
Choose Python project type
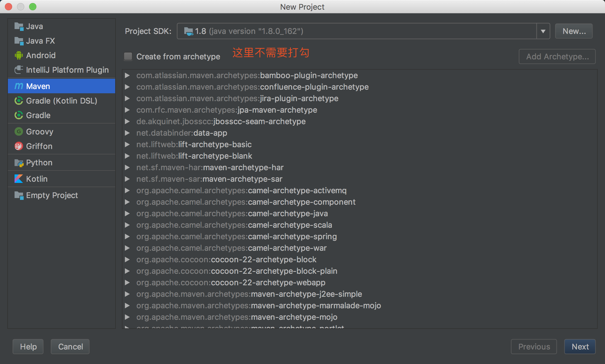(62, 163)
